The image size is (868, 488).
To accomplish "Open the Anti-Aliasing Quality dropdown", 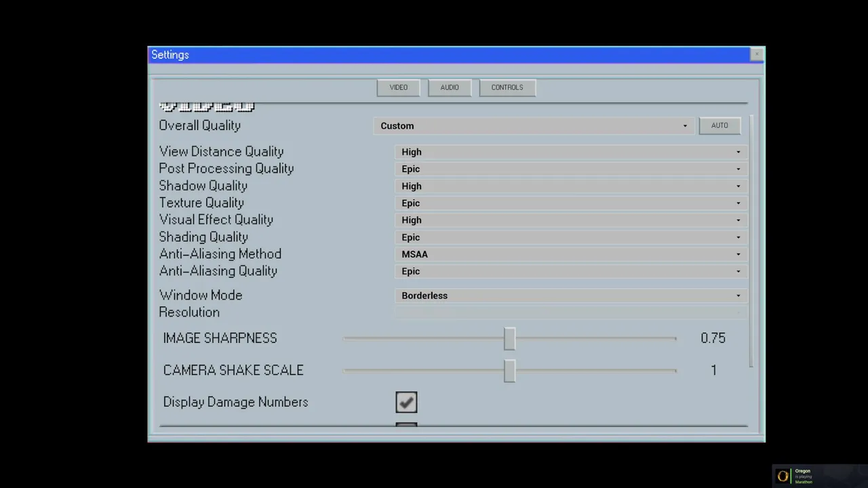I will [570, 271].
